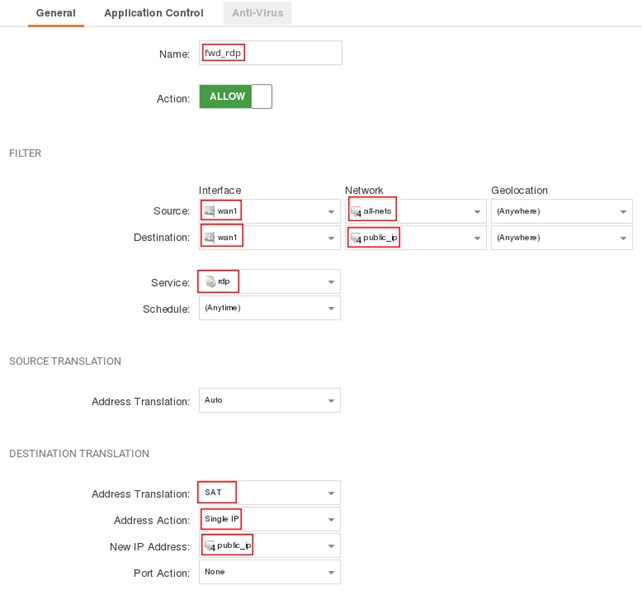Click the wan1 icon in Source Interface
The width and height of the screenshot is (642, 595).
tap(210, 211)
